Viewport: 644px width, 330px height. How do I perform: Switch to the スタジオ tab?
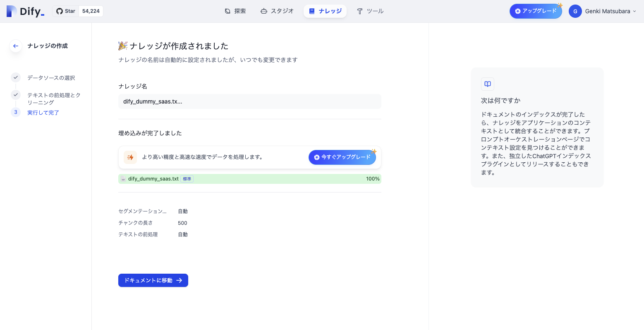click(x=277, y=11)
